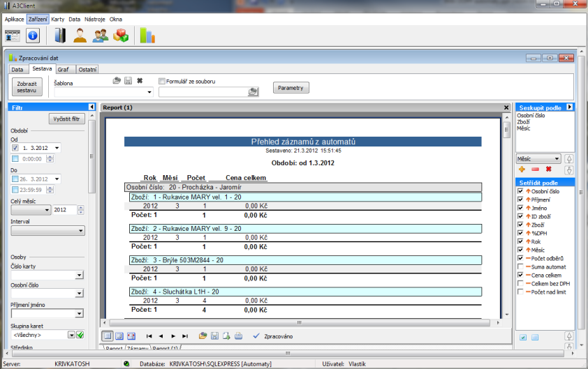Add grouping with orange plus icon
The width and height of the screenshot is (588, 369).
click(x=522, y=170)
